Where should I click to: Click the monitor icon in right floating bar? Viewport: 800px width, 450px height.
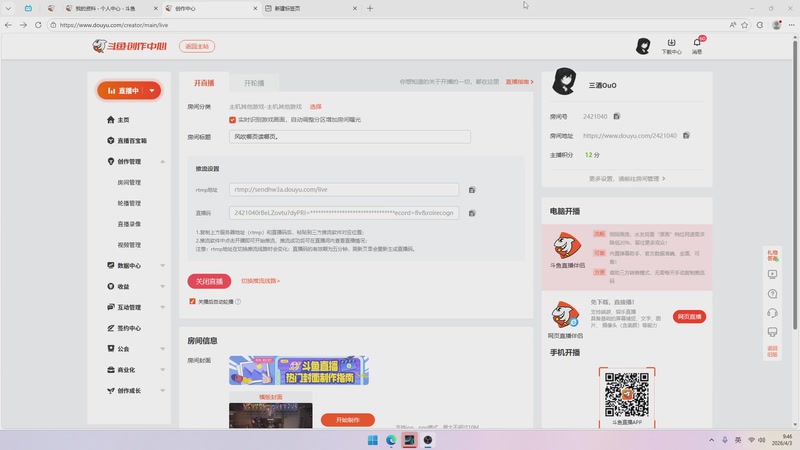(x=772, y=332)
